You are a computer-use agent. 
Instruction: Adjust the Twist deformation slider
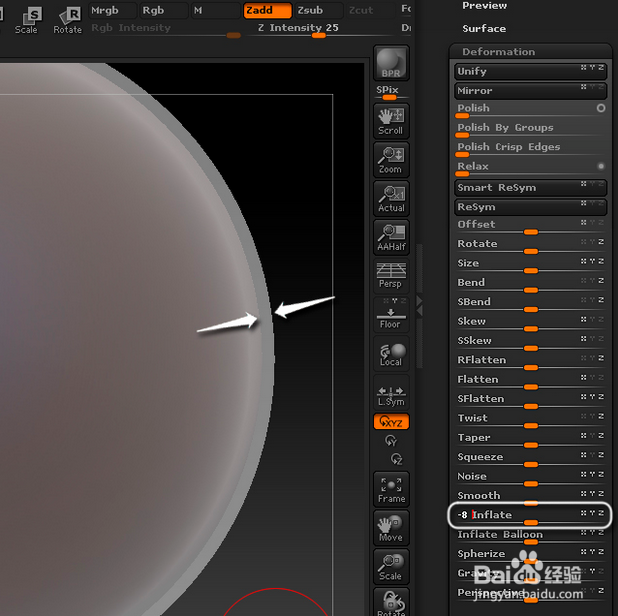tap(531, 420)
